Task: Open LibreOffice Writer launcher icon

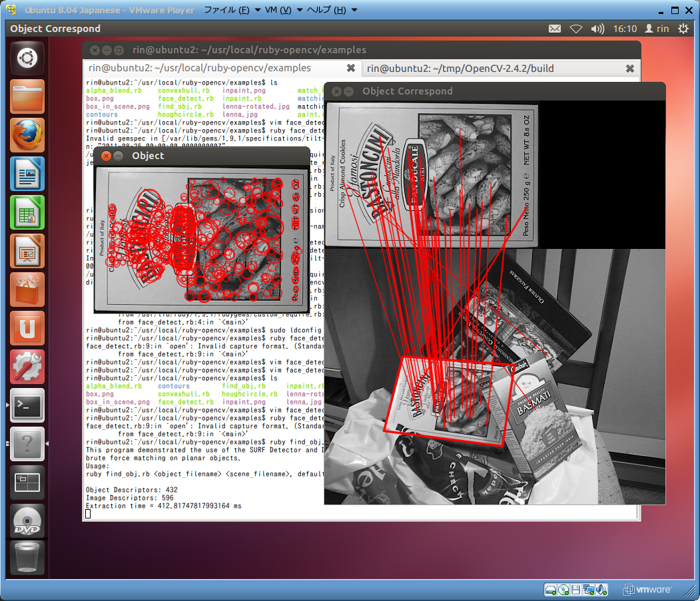Action: 27,174
